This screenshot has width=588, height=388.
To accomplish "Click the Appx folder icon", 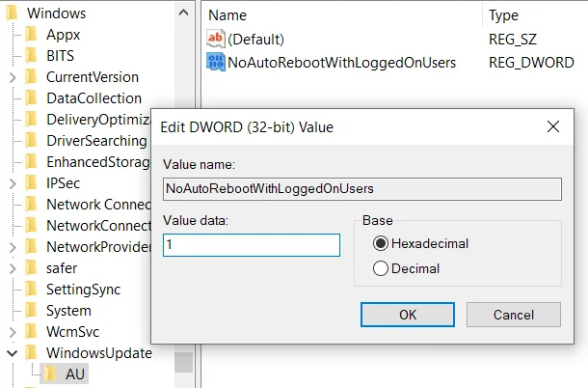I will 31,35.
